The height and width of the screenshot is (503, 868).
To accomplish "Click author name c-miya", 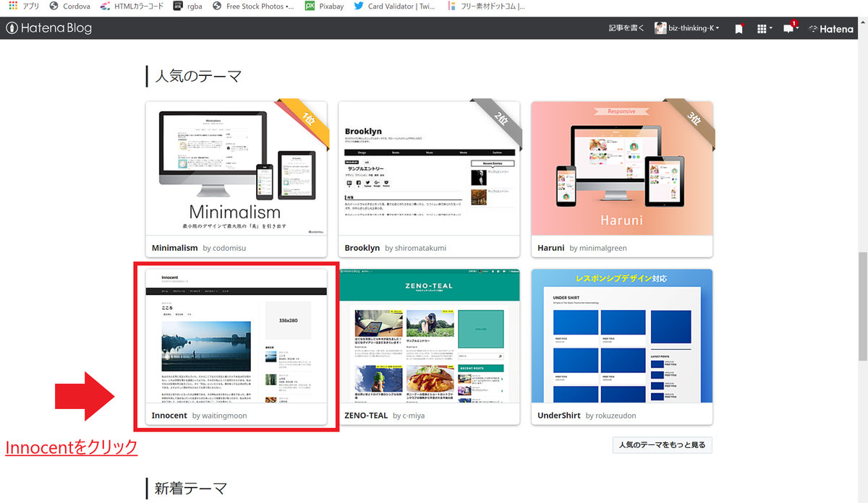I will (412, 416).
